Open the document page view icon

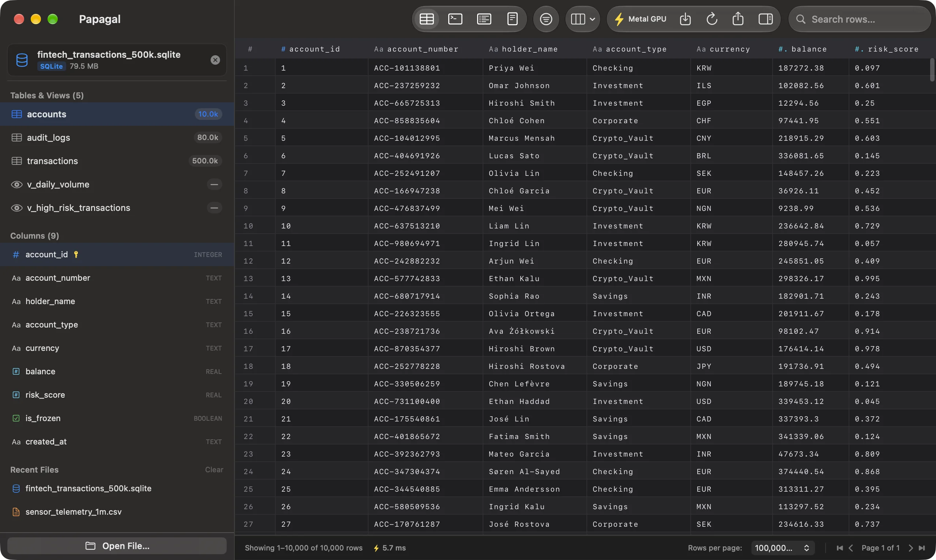(512, 19)
